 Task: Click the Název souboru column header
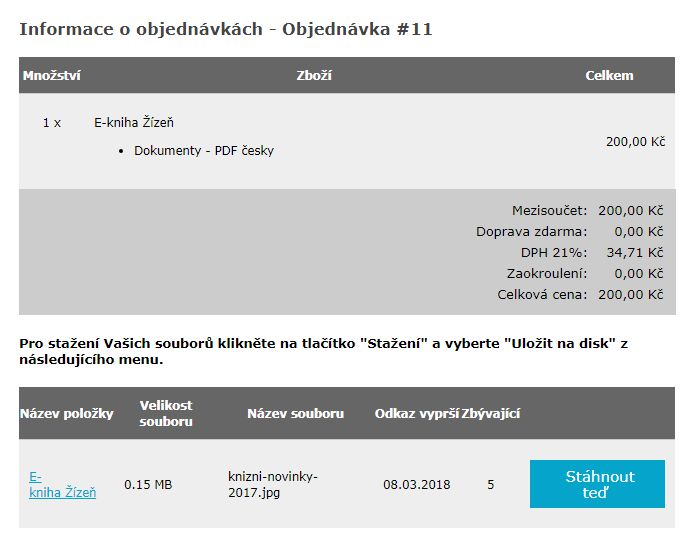pyautogui.click(x=295, y=413)
